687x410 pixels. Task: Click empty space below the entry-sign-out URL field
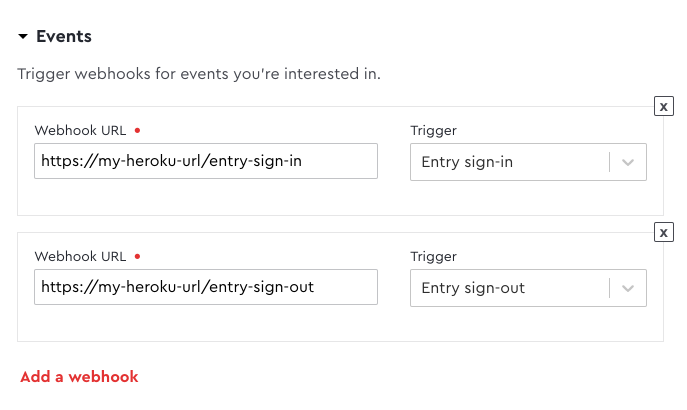(206, 323)
